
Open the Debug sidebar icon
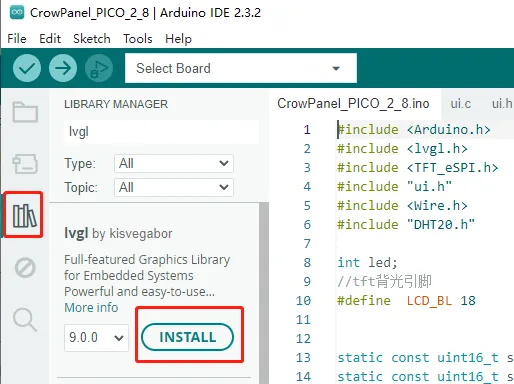point(25,267)
